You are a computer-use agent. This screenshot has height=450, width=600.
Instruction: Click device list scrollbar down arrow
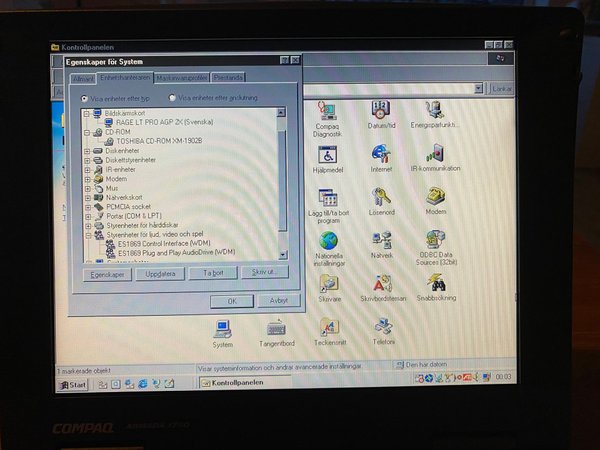[x=283, y=255]
